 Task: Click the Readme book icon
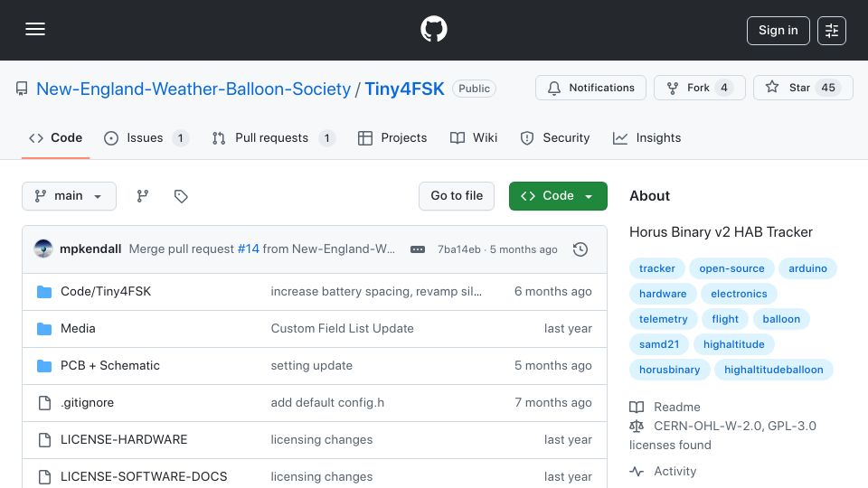pyautogui.click(x=637, y=408)
